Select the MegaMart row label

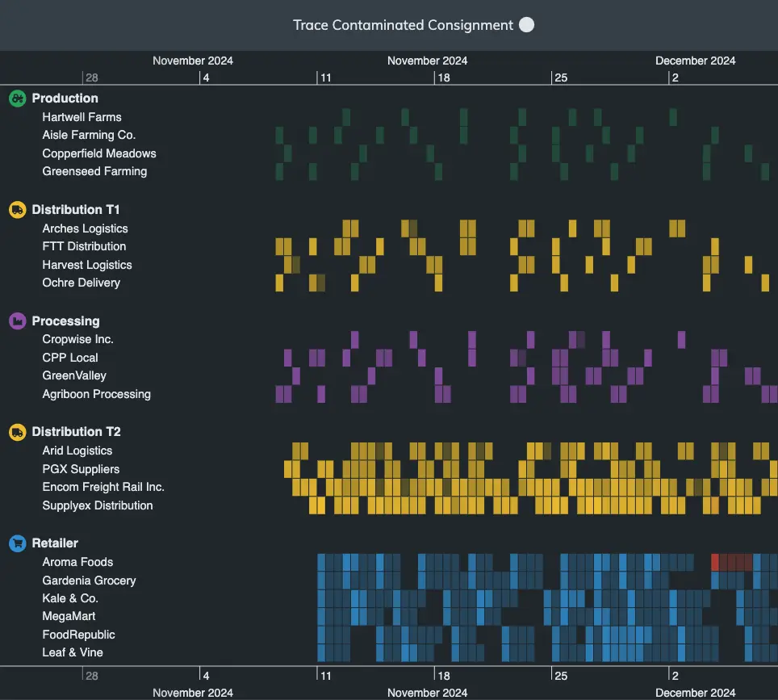(x=69, y=616)
